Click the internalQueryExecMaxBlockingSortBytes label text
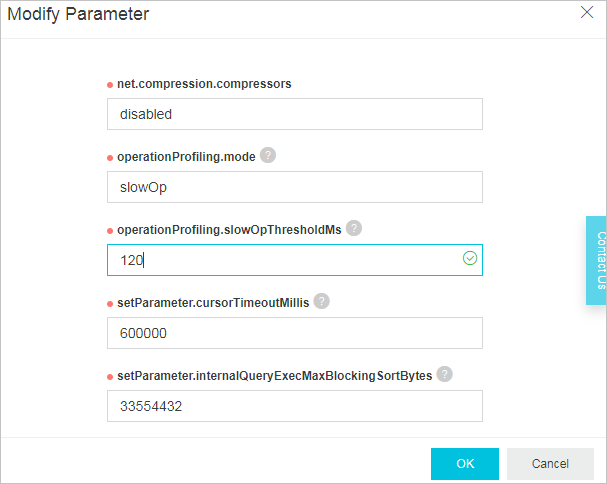Viewport: 607px width, 484px height. [x=275, y=376]
